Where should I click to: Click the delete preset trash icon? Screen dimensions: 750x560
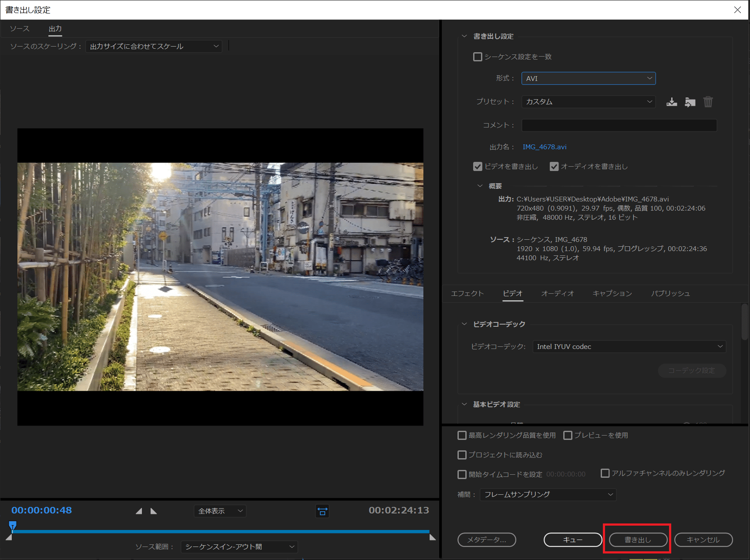708,102
